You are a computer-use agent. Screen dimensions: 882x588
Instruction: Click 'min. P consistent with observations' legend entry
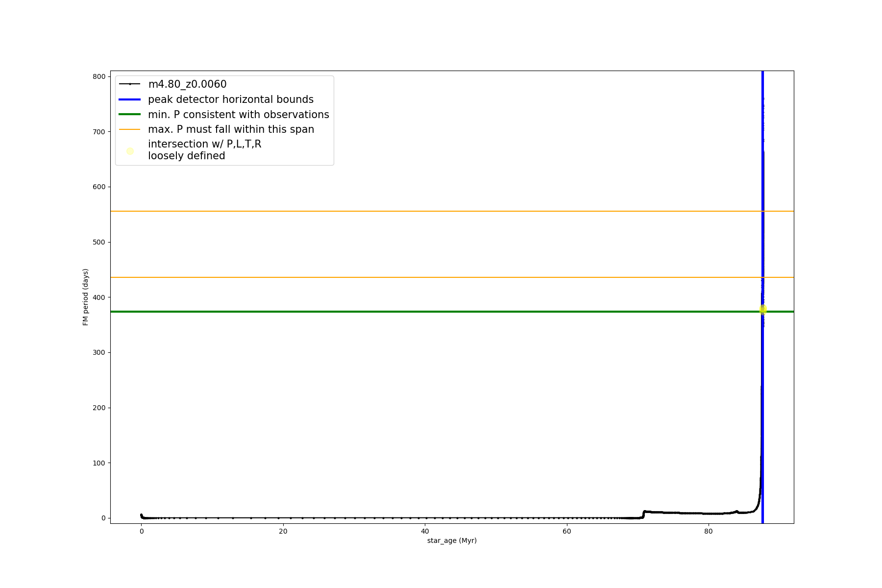[x=238, y=115]
